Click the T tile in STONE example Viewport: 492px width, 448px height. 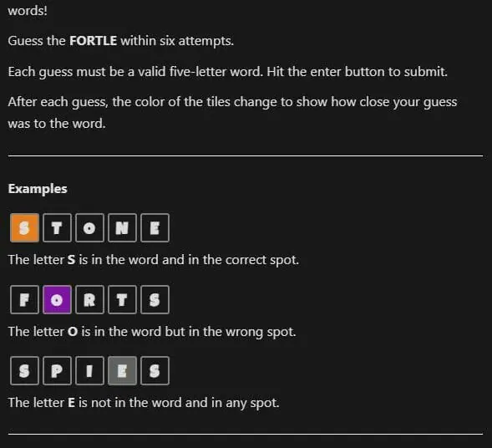pyautogui.click(x=57, y=228)
